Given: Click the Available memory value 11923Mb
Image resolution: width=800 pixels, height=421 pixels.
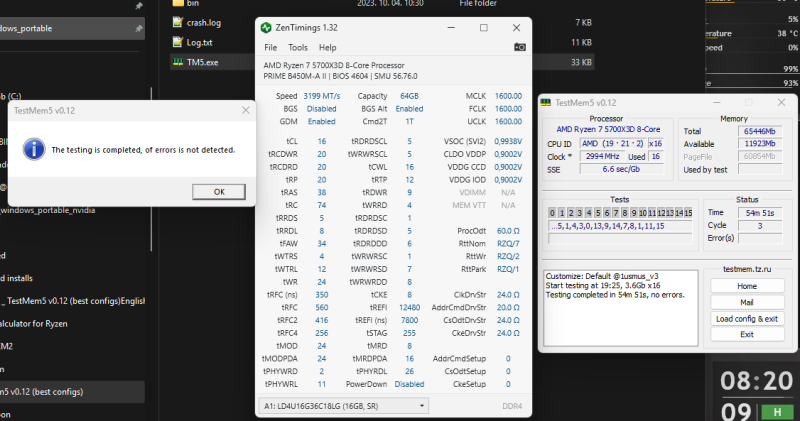Looking at the screenshot, I should 760,144.
